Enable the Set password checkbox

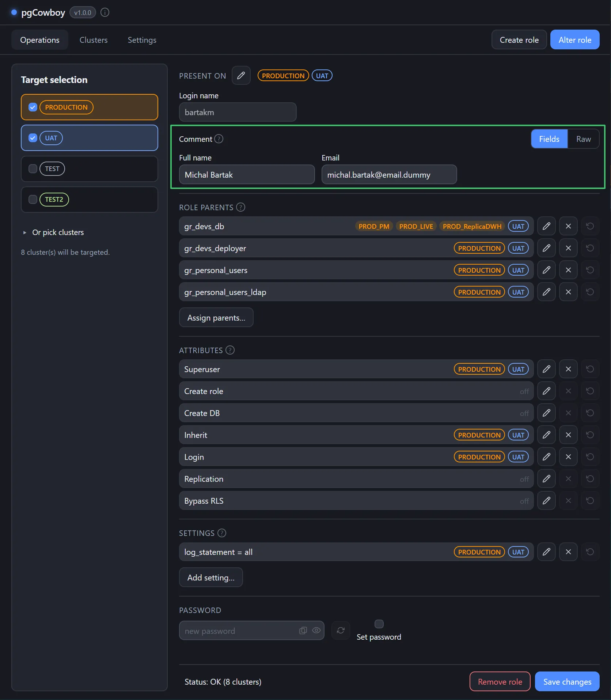pyautogui.click(x=379, y=624)
